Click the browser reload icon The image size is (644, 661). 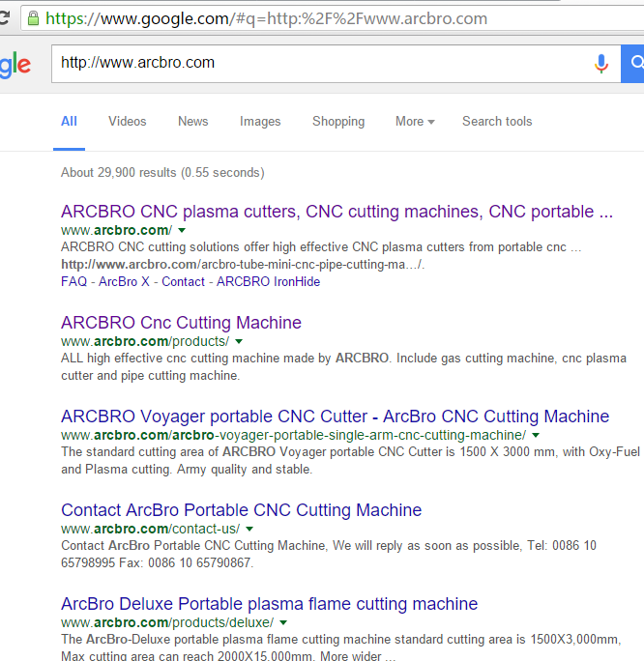4,18
